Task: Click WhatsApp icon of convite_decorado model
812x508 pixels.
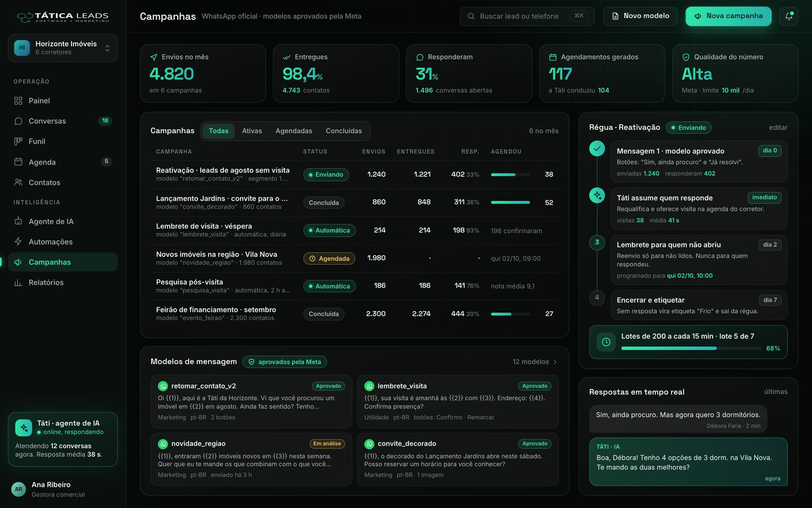Action: (x=369, y=444)
